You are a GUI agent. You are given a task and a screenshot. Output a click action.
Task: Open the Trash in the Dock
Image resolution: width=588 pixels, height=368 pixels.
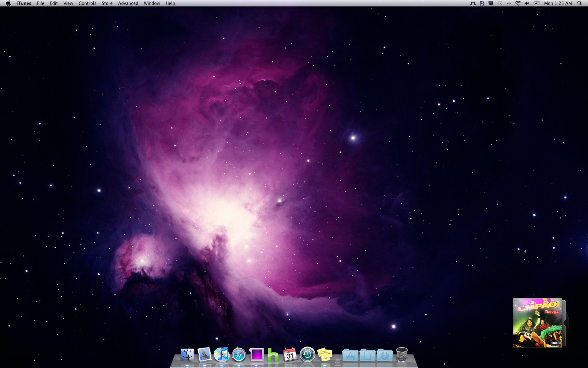(402, 355)
